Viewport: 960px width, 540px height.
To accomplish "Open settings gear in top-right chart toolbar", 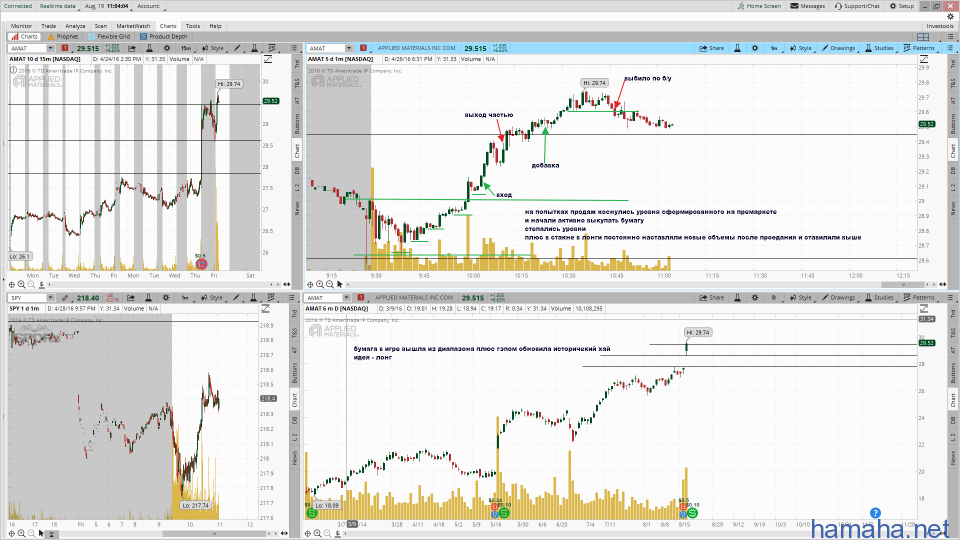I will point(755,48).
